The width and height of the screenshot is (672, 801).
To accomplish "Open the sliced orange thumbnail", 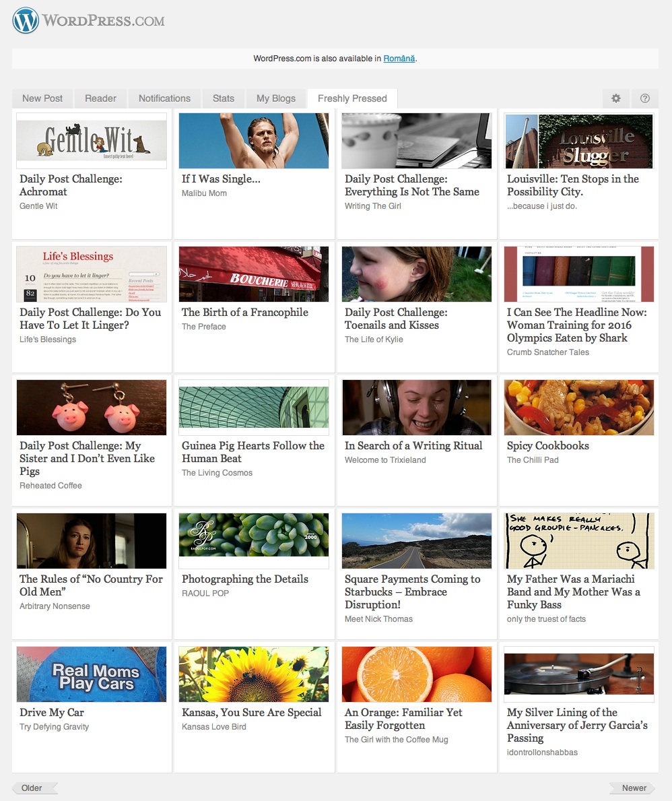I will pyautogui.click(x=417, y=674).
